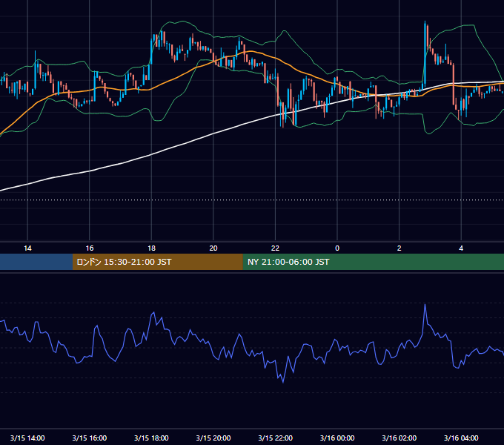504x445 pixels.
Task: Click the 3/15 14:00 date label
Action: coord(27,438)
